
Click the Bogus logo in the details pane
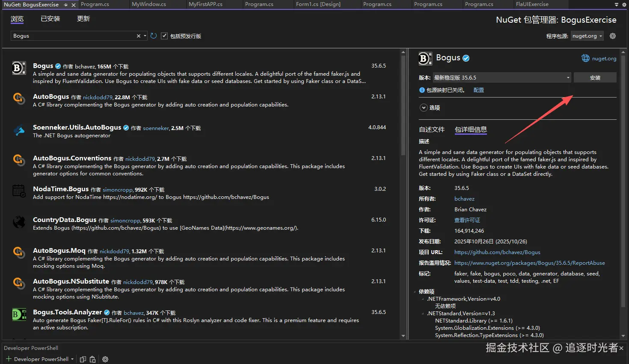click(x=425, y=59)
